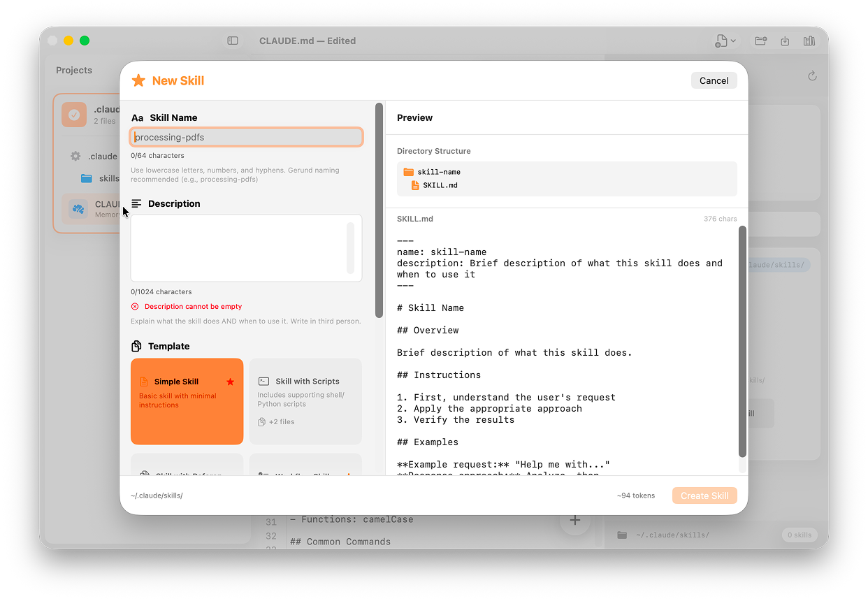Click the refresh icon in the right panel
Viewport: 868px width, 601px height.
click(812, 75)
